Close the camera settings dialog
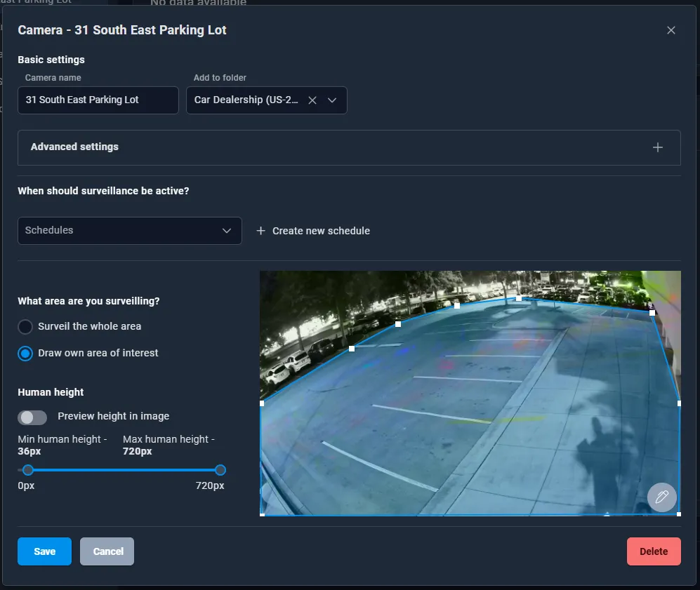 [671, 30]
